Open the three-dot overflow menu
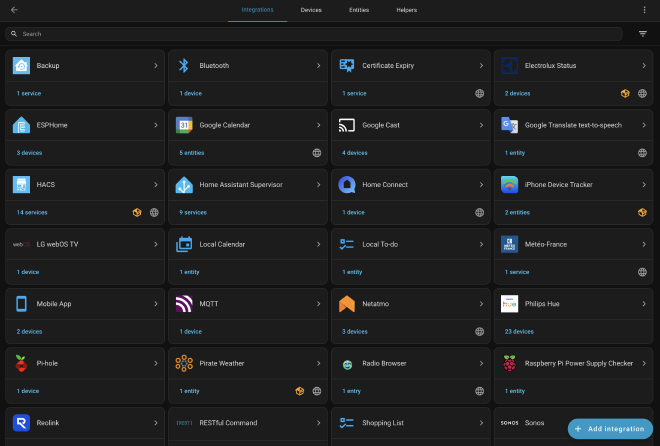This screenshot has height=446, width=660. click(x=644, y=10)
